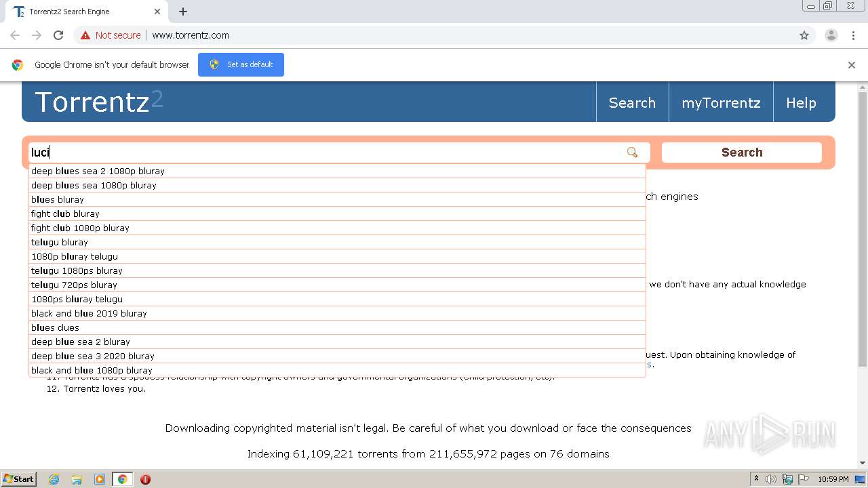Select suggestion fight club 1080p bluray

337,228
